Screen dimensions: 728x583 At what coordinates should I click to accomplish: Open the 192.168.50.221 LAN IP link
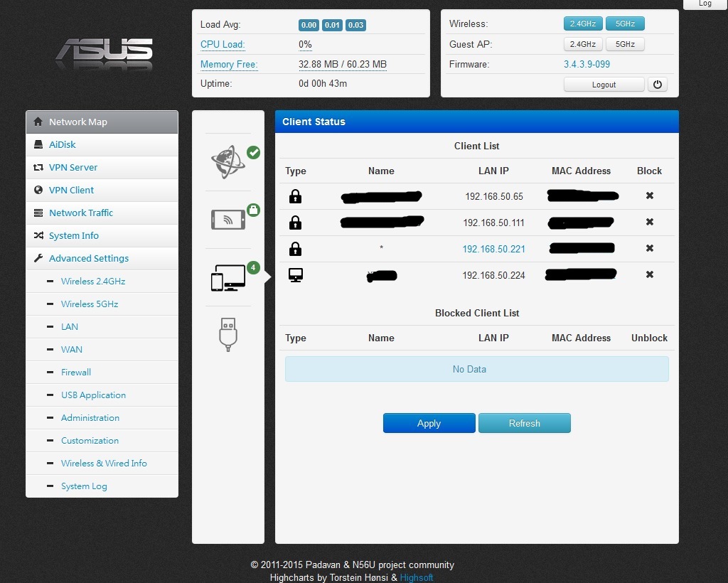pyautogui.click(x=493, y=249)
